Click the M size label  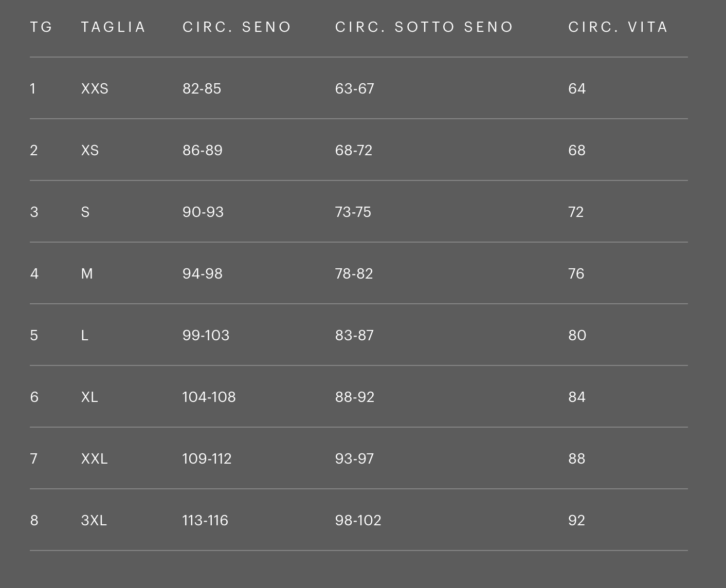(x=87, y=273)
